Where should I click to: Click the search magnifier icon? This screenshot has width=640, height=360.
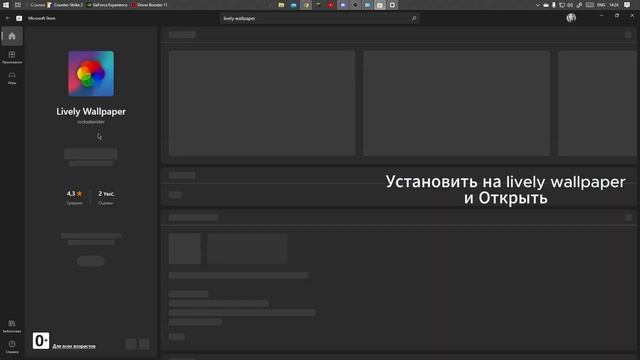413,18
